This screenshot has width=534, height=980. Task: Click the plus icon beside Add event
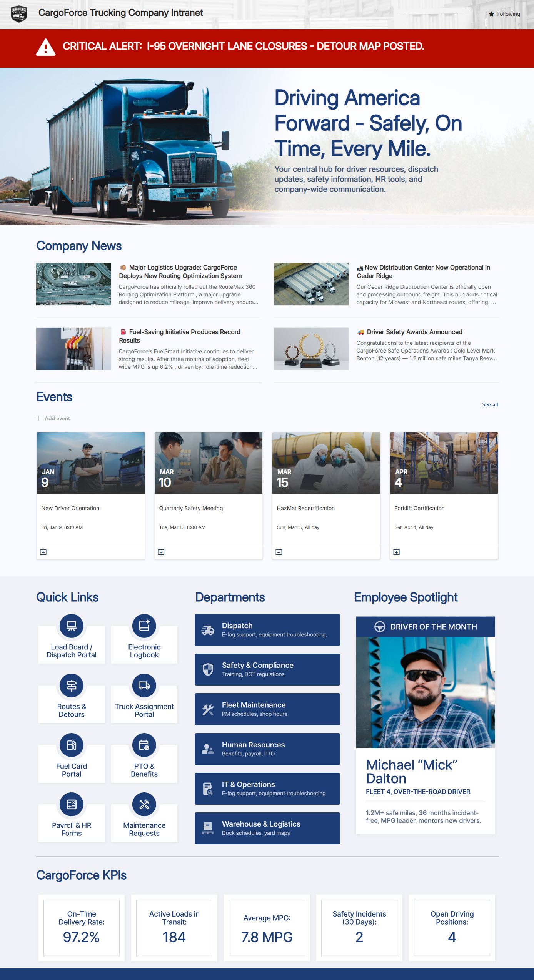pos(38,418)
